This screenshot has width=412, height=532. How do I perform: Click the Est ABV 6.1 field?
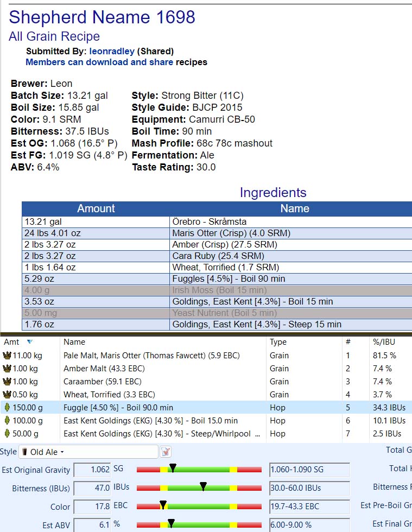click(92, 524)
